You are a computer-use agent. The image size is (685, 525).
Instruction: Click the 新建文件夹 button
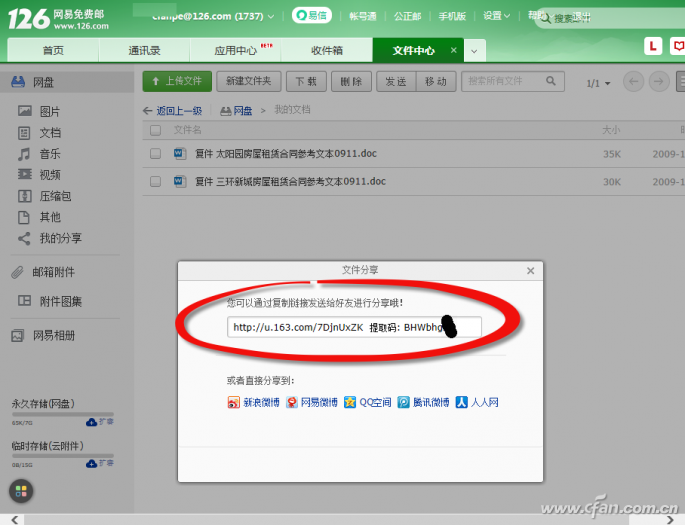tap(249, 81)
